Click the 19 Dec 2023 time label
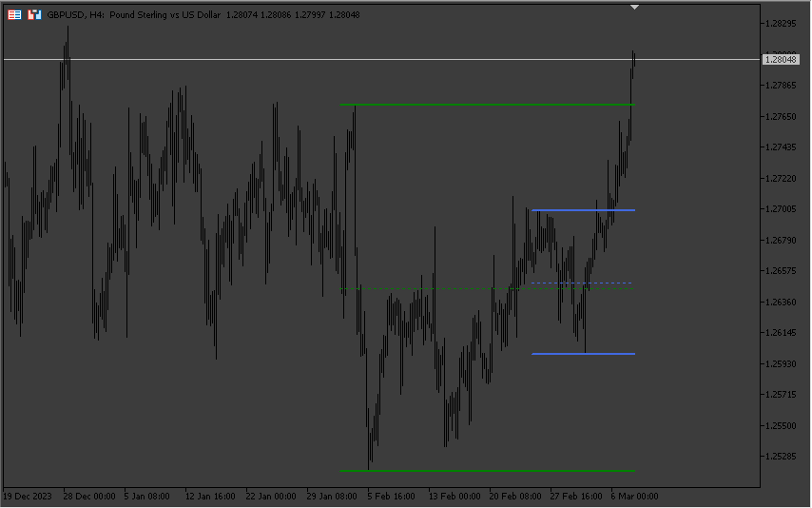Screen dimensions: 812x508 28,497
